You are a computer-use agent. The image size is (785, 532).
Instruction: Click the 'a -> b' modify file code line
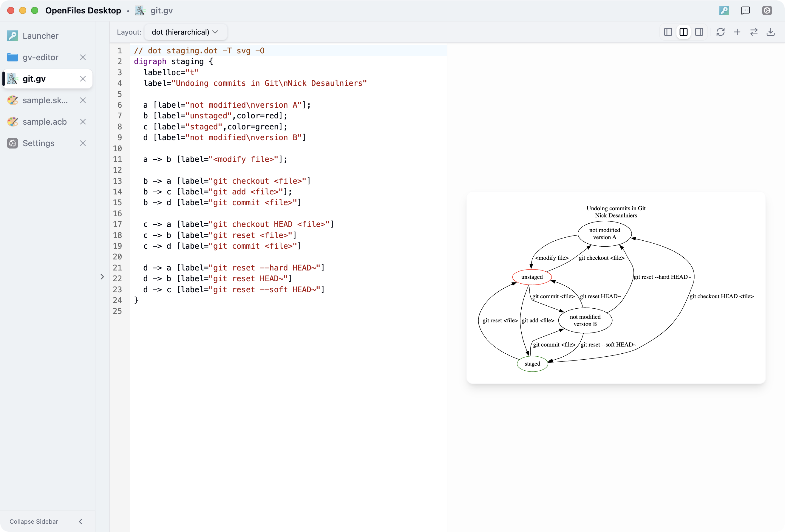(215, 159)
